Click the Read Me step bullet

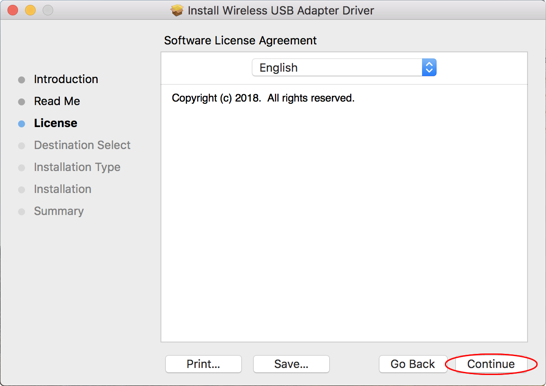click(22, 102)
